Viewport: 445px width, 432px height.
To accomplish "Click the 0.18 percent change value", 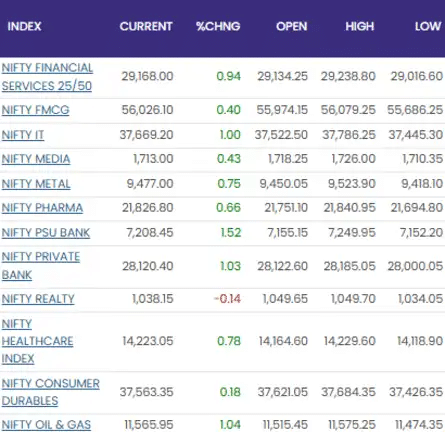I will click(230, 392).
